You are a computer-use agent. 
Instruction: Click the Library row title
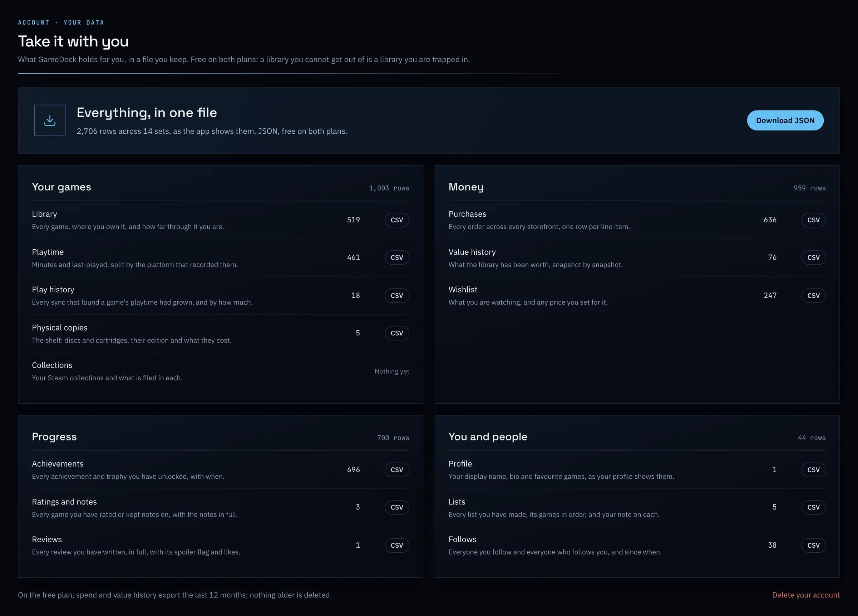[45, 214]
